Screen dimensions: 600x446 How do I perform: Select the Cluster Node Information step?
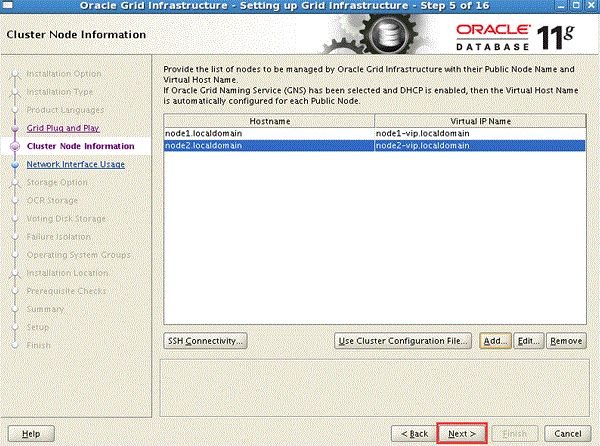tap(81, 146)
